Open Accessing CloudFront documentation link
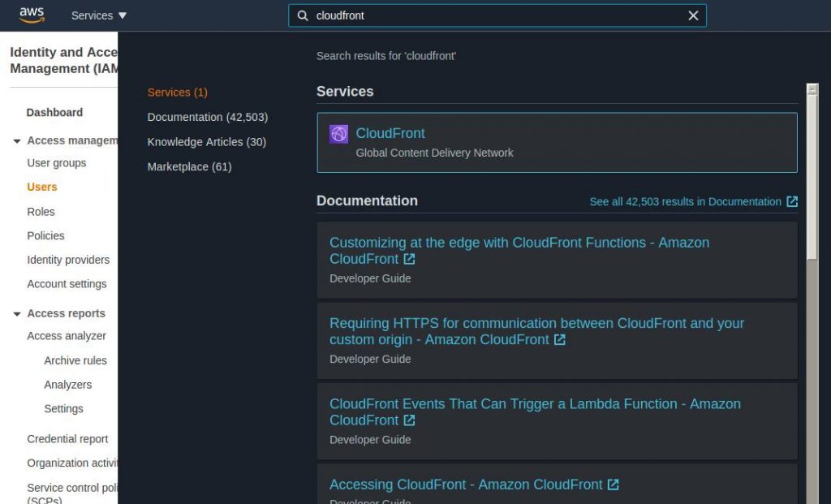The width and height of the screenshot is (831, 504). point(466,485)
